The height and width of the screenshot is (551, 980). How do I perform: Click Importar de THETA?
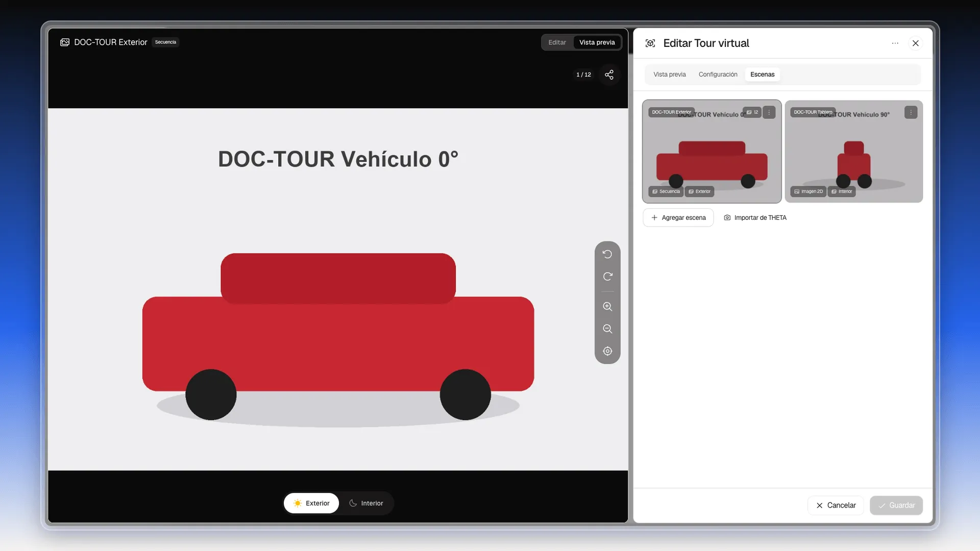tap(755, 218)
